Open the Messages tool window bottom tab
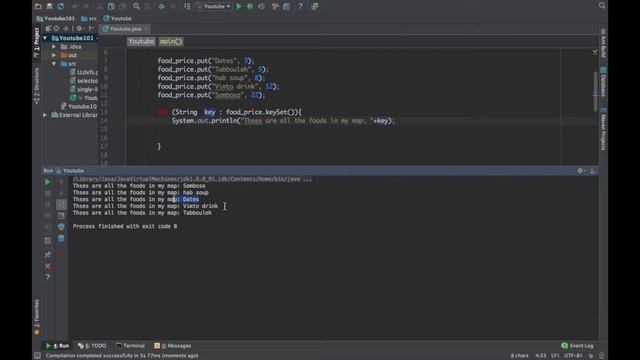Image resolution: width=640 pixels, height=360 pixels. point(173,346)
